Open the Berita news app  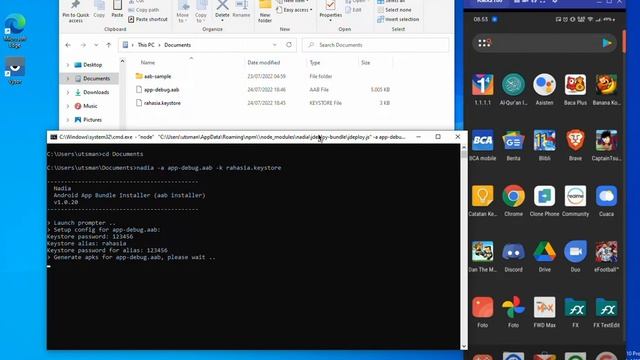513,140
